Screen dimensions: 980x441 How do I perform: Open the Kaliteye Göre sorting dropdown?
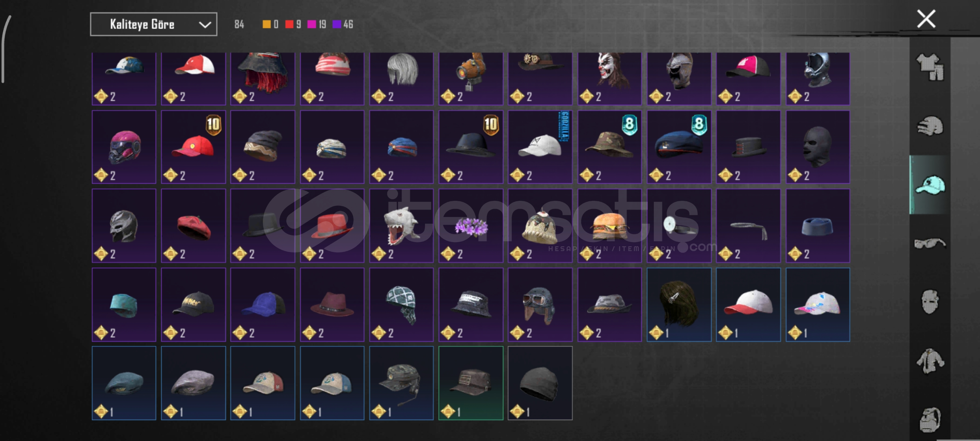click(x=153, y=24)
